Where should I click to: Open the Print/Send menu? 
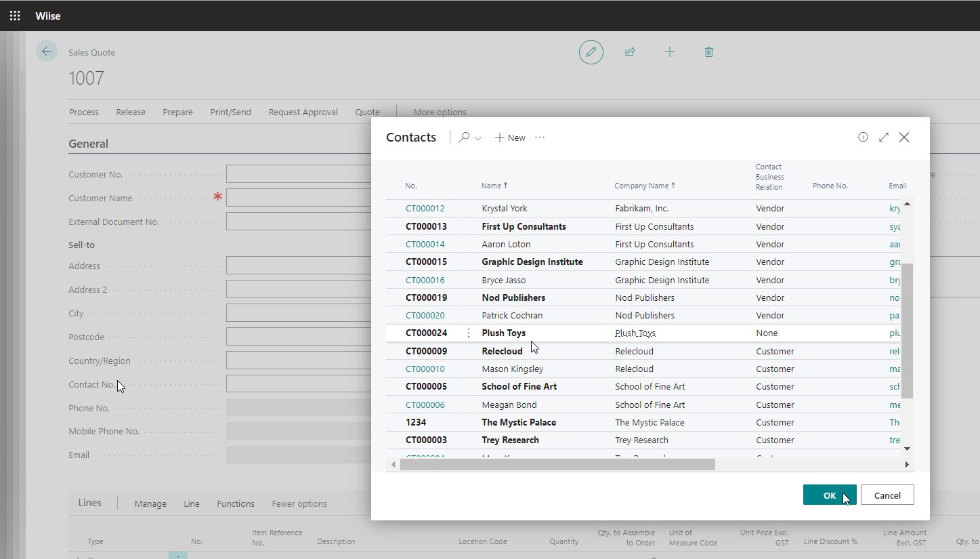pos(230,112)
